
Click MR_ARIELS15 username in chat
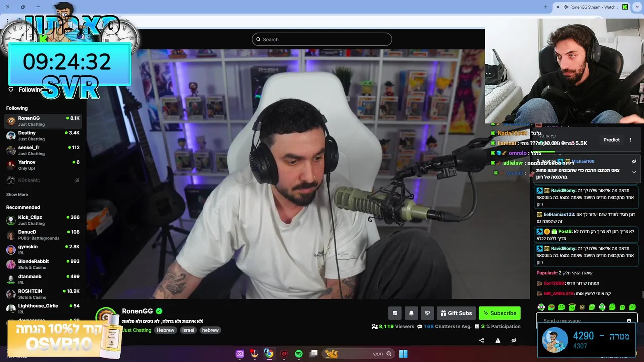pos(559,294)
